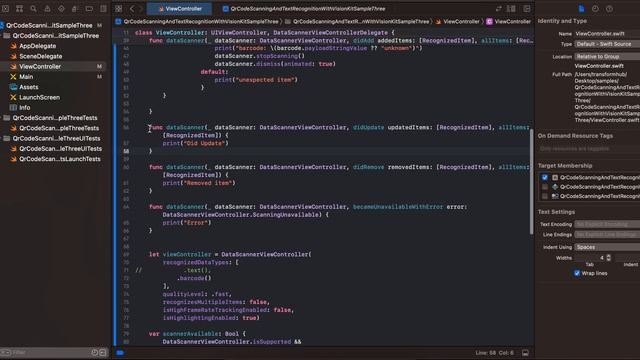Go back with the left arrow

coord(132,9)
